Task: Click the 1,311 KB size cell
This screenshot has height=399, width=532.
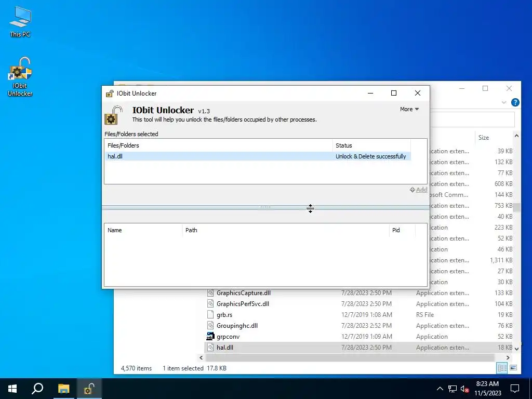Action: pyautogui.click(x=501, y=260)
